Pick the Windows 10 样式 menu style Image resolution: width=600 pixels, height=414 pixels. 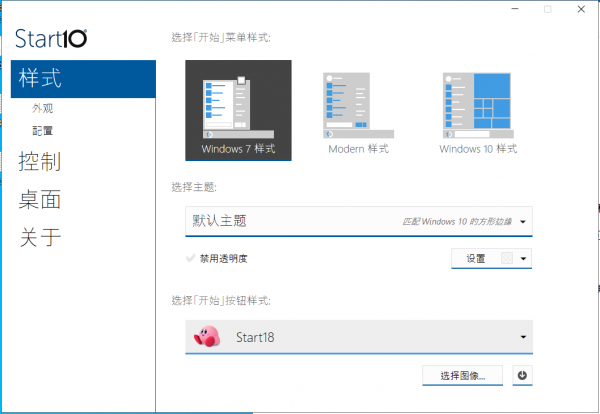click(x=478, y=113)
